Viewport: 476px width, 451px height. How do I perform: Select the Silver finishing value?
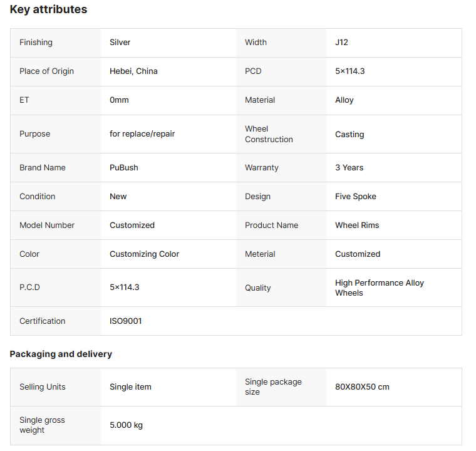[120, 43]
